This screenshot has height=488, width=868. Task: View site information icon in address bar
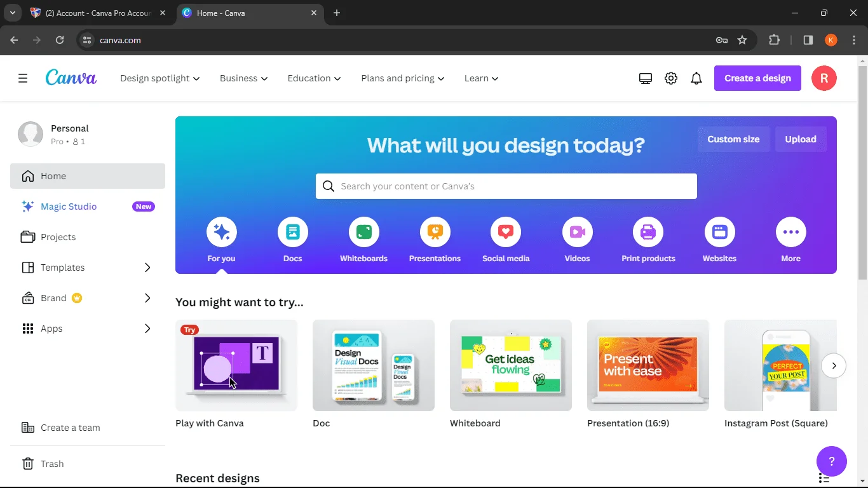point(88,40)
